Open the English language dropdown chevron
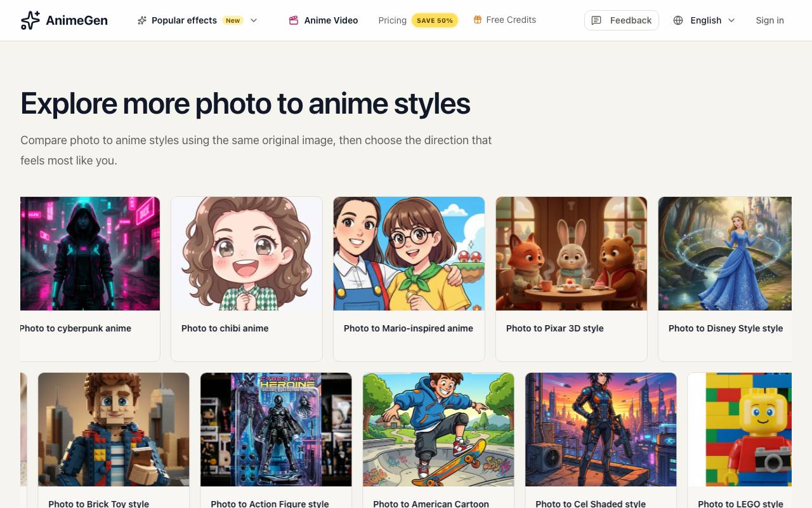This screenshot has width=812, height=508. pos(731,20)
